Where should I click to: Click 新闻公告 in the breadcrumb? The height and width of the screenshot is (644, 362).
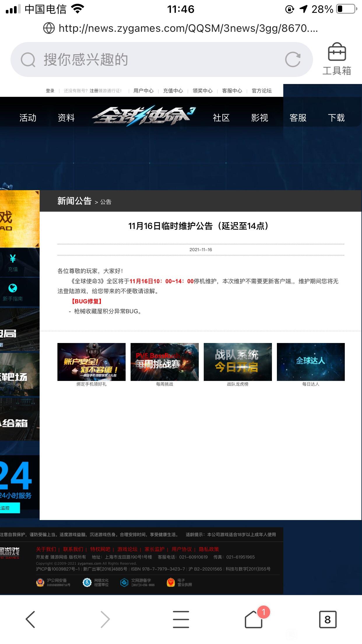pyautogui.click(x=74, y=201)
